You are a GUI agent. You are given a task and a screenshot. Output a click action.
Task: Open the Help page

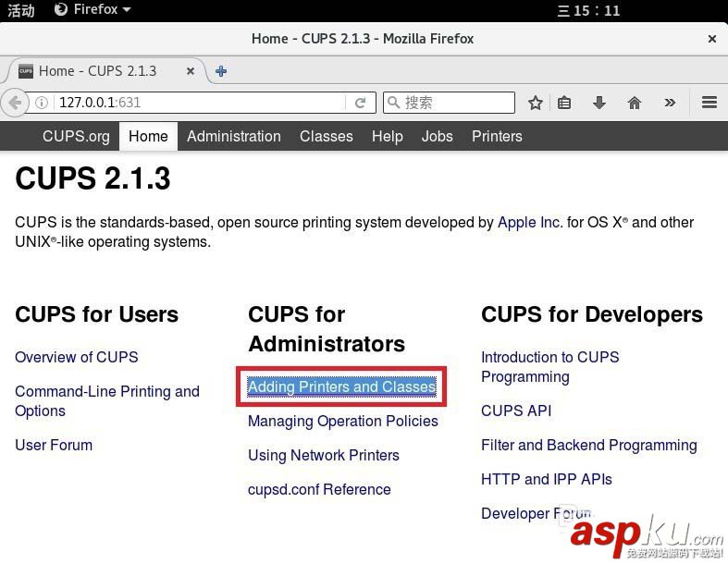(388, 137)
